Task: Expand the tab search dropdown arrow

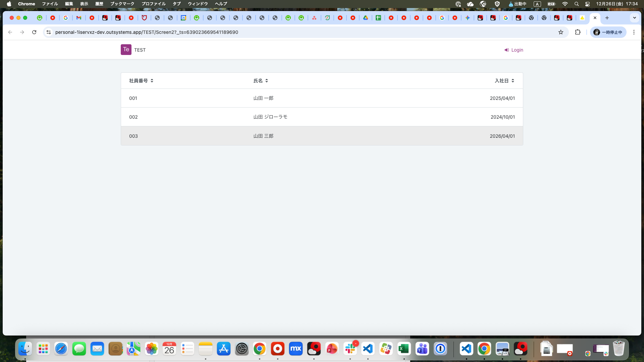Action: click(x=634, y=18)
